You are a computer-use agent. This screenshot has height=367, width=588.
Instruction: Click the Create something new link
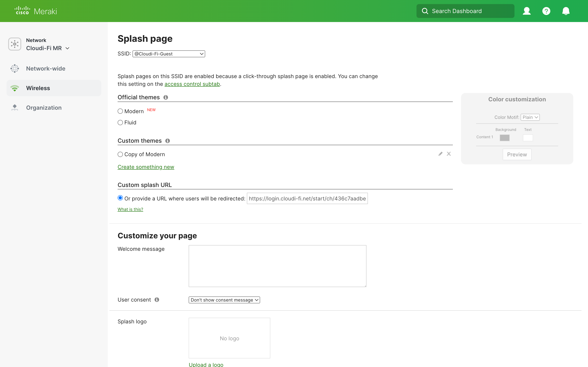[146, 167]
